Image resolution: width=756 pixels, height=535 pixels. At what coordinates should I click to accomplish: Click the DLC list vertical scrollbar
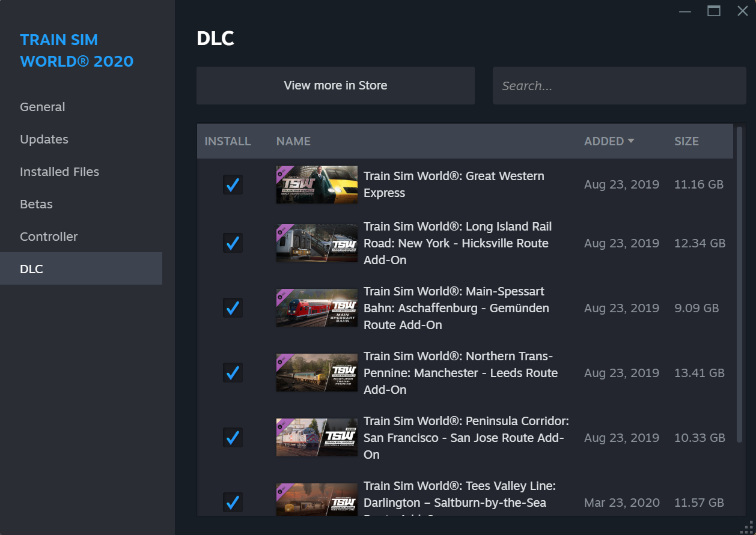(740, 285)
